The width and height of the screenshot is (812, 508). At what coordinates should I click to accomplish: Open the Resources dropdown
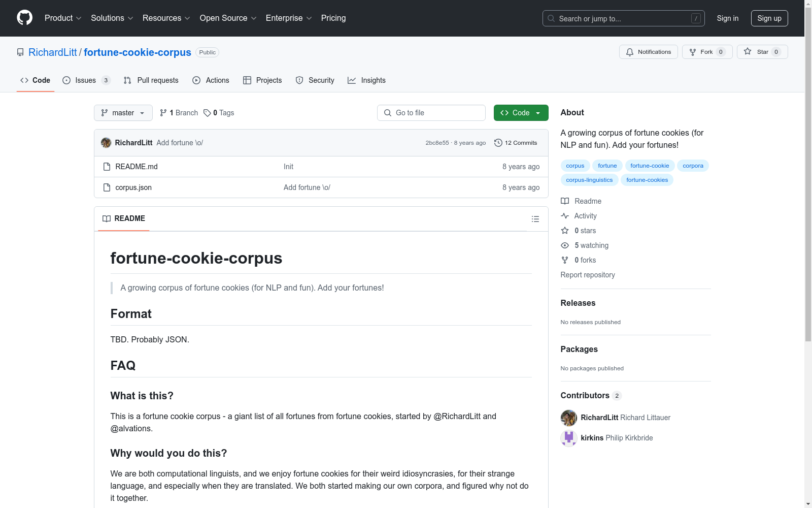point(166,18)
